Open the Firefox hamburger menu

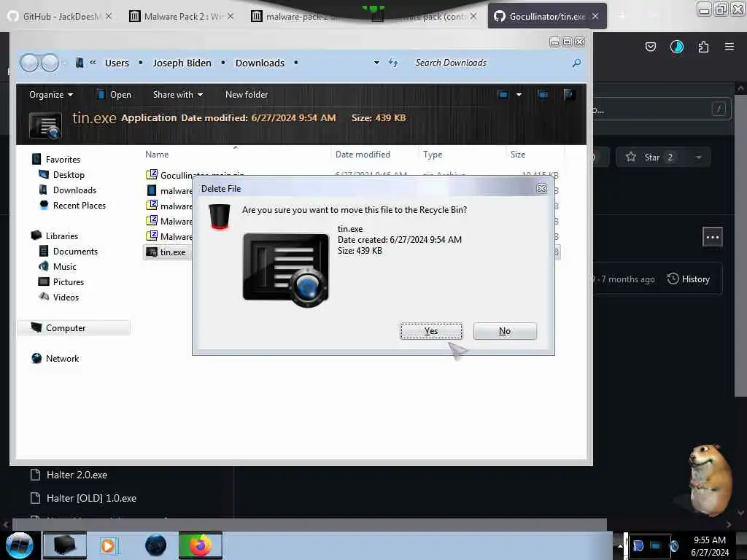pyautogui.click(x=729, y=47)
